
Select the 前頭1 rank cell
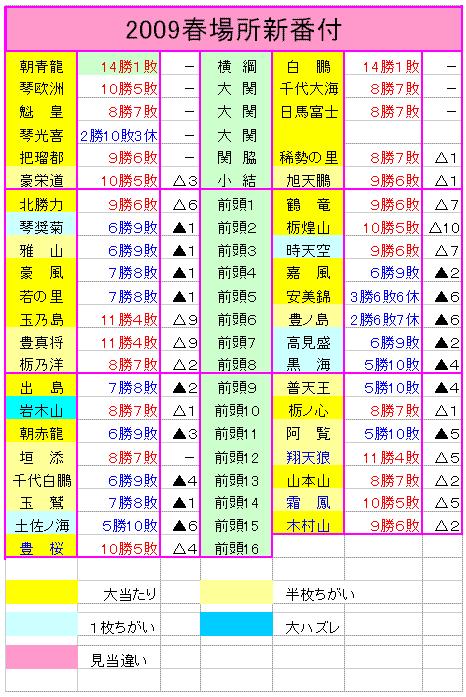pyautogui.click(x=236, y=203)
